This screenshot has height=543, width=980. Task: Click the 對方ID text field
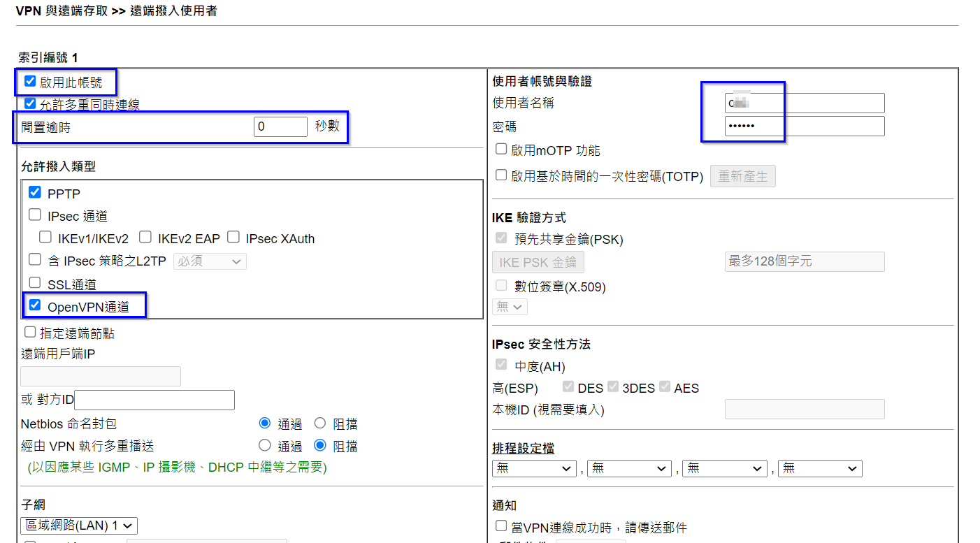[x=154, y=400]
